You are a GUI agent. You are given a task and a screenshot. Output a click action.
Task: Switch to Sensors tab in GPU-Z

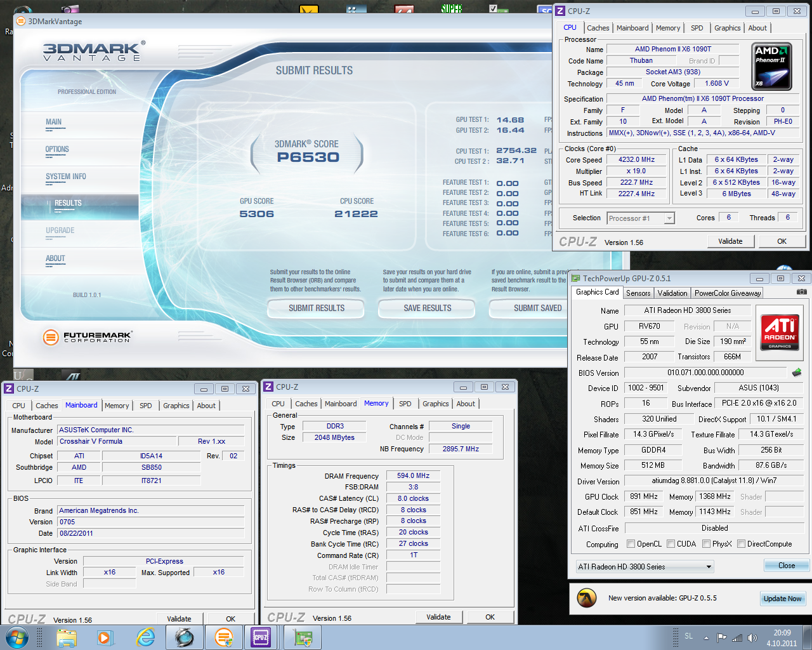click(x=638, y=293)
